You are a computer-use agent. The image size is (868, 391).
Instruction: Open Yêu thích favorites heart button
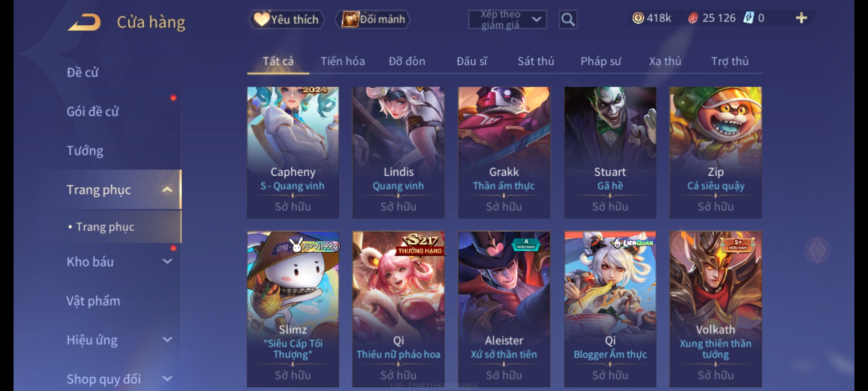point(286,20)
